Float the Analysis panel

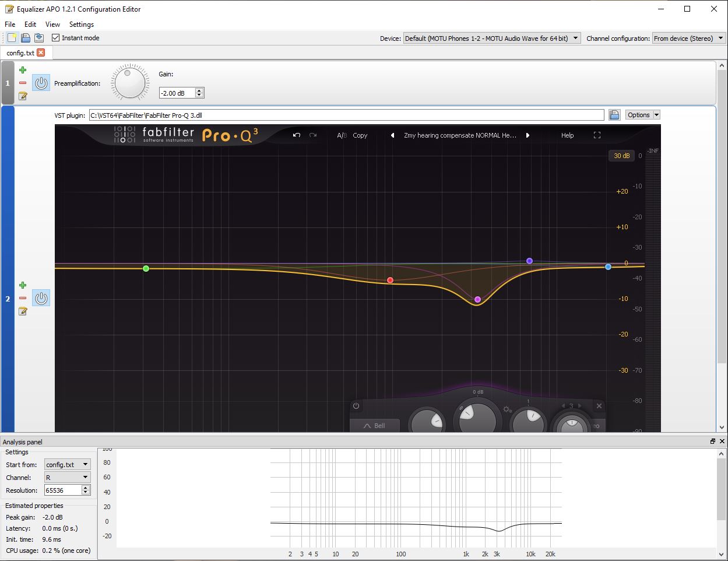(x=712, y=441)
